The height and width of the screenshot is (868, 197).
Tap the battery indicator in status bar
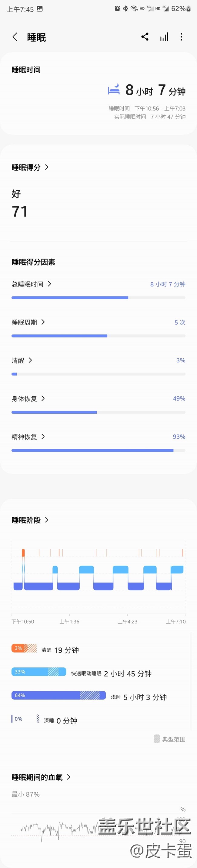[x=189, y=9]
